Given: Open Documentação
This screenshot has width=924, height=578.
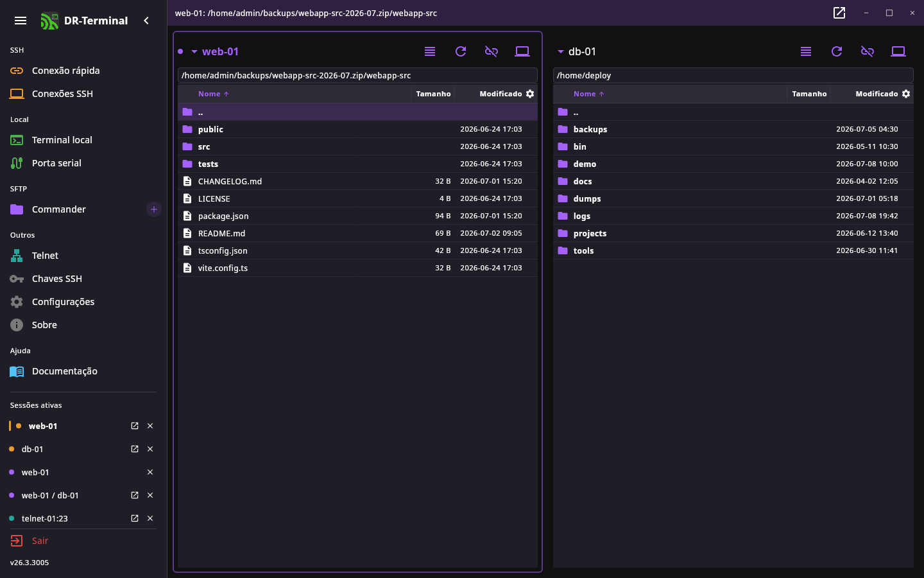Looking at the screenshot, I should (83, 371).
